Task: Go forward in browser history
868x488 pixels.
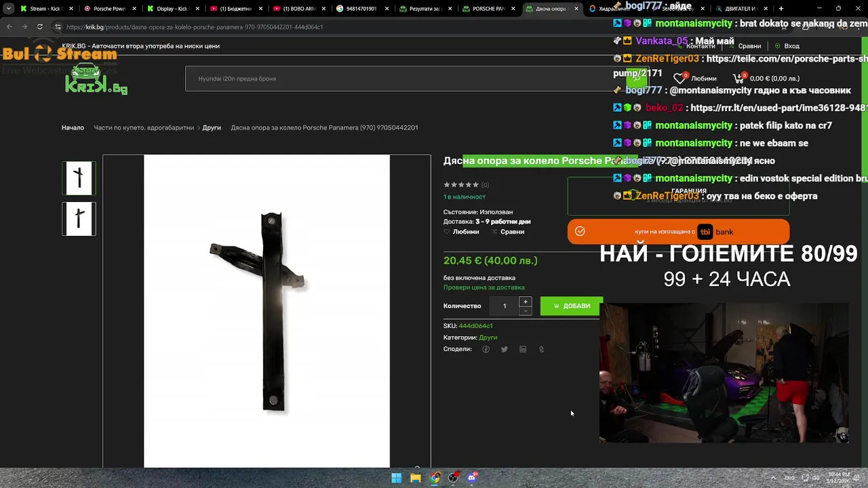Action: point(24,27)
